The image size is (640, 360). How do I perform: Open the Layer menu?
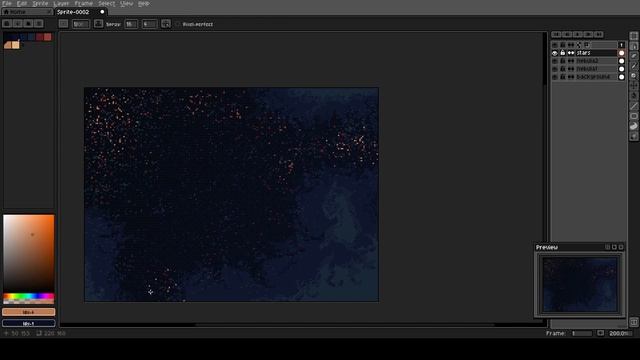(61, 4)
